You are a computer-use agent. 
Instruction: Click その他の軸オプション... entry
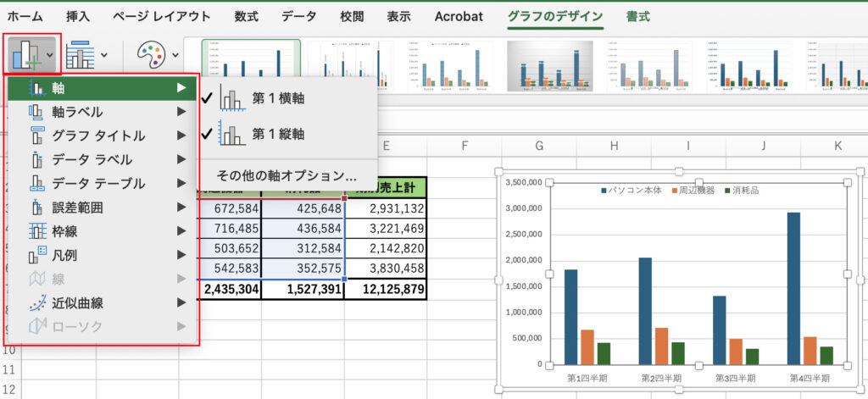(287, 176)
